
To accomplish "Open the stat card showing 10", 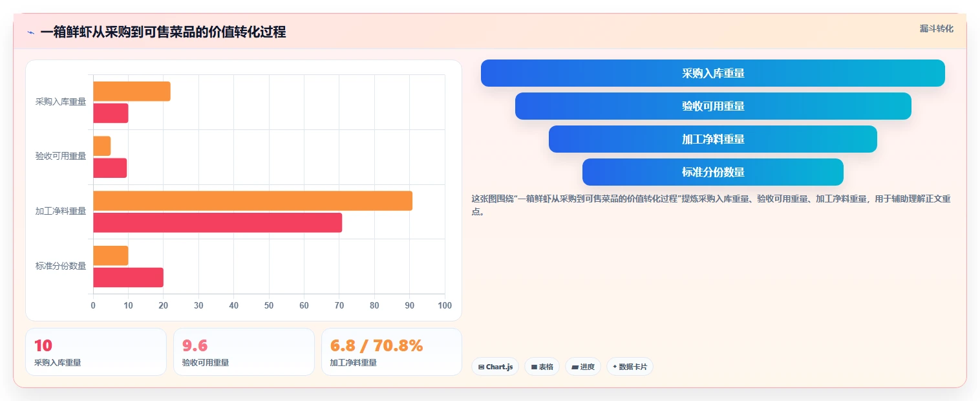I will coord(96,352).
